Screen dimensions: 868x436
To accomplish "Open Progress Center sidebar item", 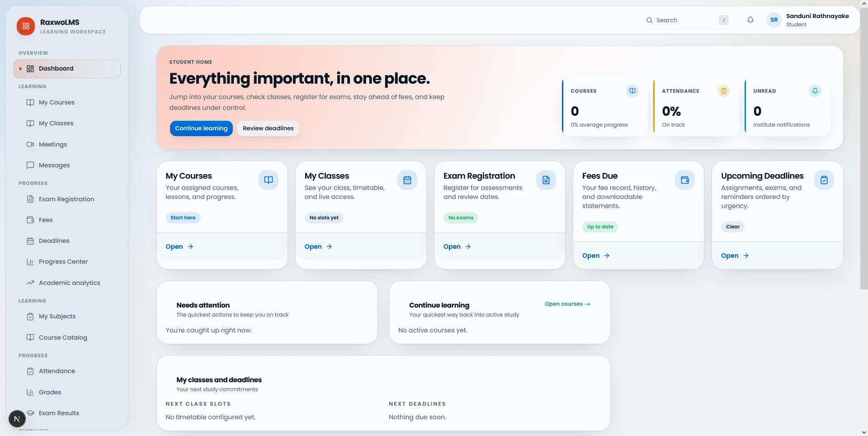I will click(67, 262).
